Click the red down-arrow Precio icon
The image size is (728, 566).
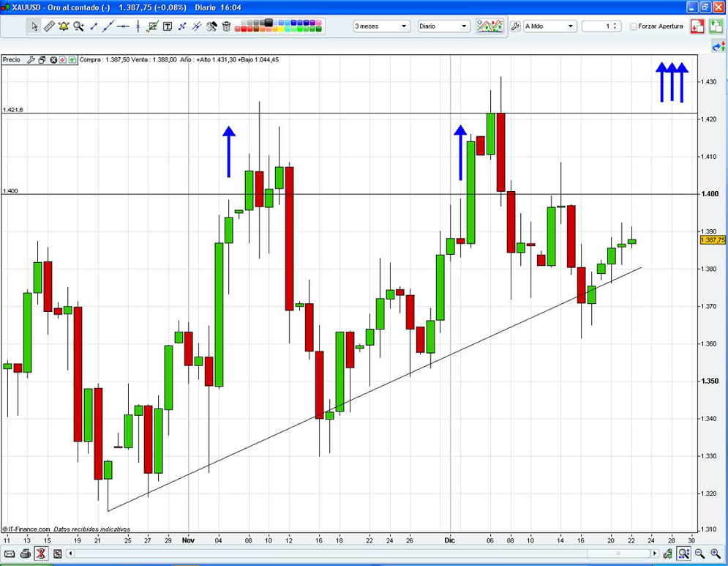coord(63,59)
